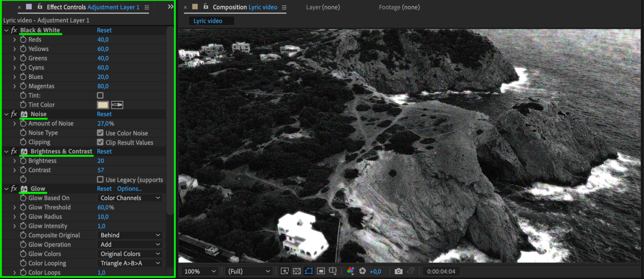Image resolution: width=644 pixels, height=279 pixels.
Task: Open grid and guide options icon
Action: [x=333, y=271]
